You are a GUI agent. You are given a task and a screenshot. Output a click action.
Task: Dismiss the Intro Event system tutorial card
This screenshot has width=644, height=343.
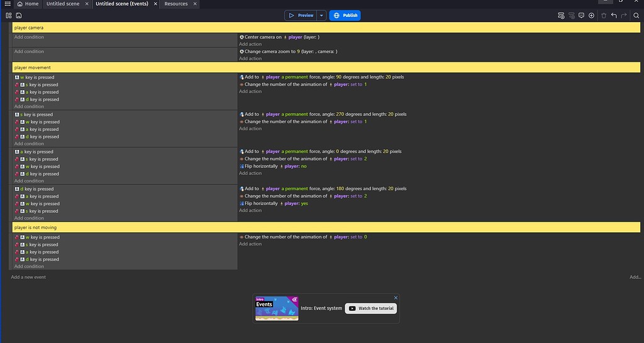(396, 298)
